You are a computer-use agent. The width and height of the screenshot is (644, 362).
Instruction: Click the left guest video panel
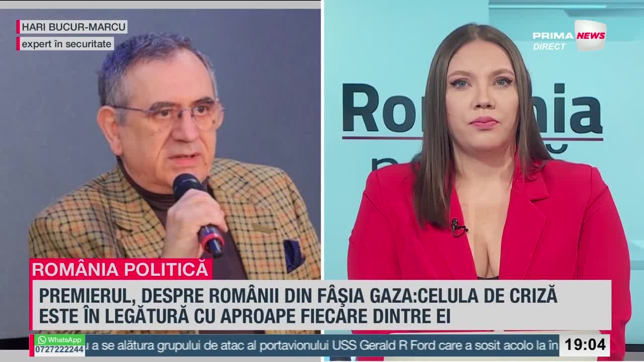160,171
